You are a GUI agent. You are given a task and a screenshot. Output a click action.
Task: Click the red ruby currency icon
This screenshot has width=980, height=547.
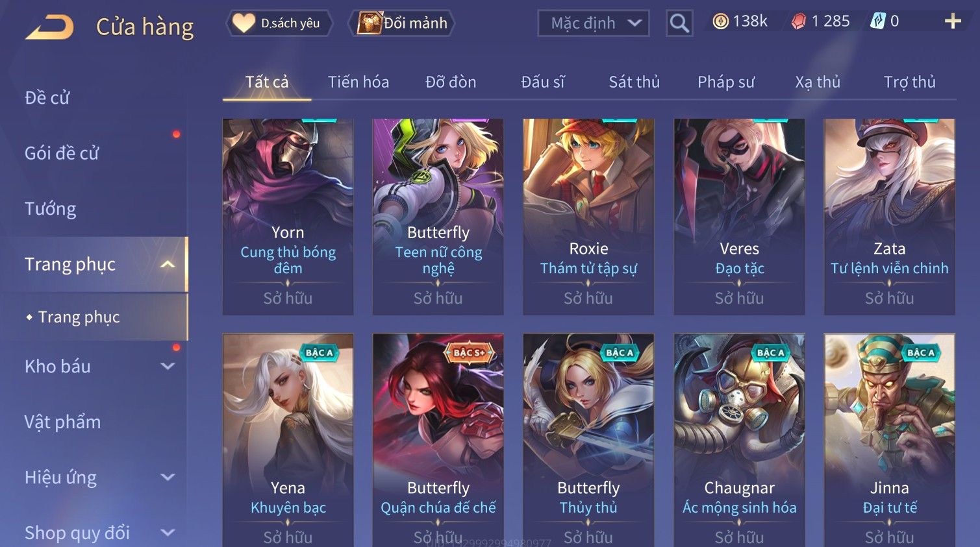click(798, 21)
